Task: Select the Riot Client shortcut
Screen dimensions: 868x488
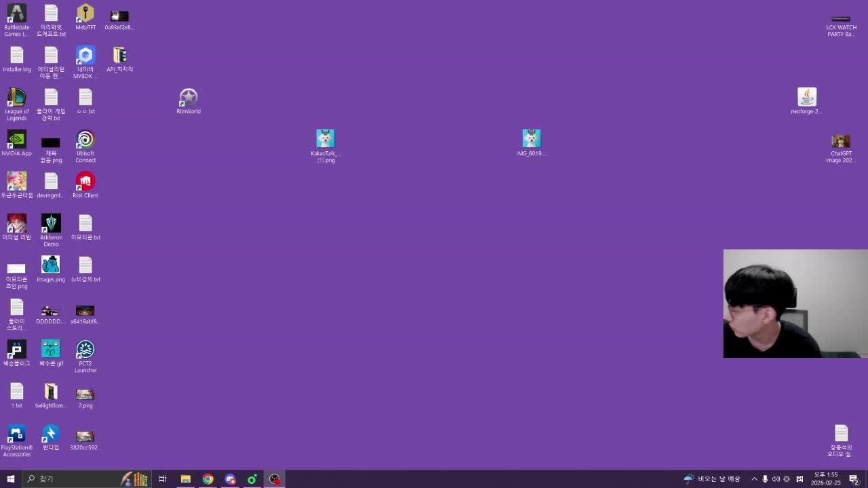Action: tap(85, 185)
